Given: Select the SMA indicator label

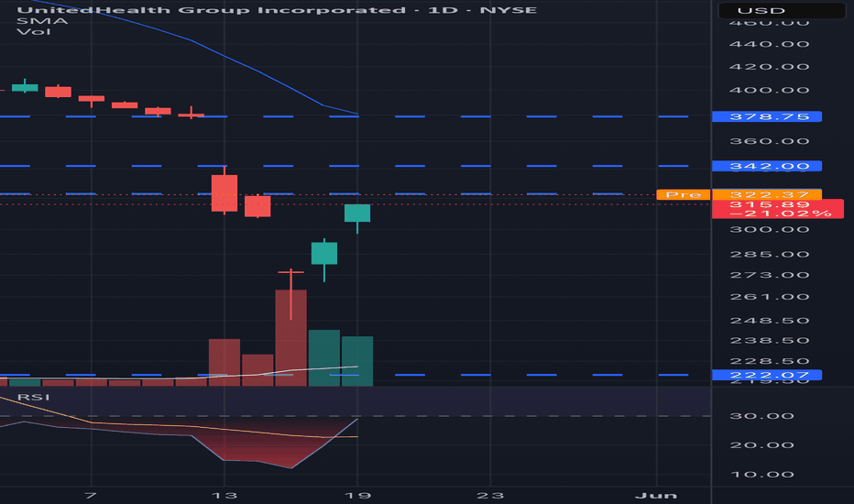Looking at the screenshot, I should (42, 21).
